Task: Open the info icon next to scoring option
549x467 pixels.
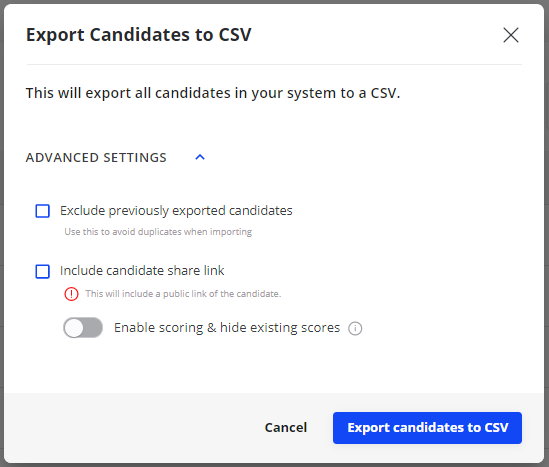Action: pyautogui.click(x=355, y=328)
